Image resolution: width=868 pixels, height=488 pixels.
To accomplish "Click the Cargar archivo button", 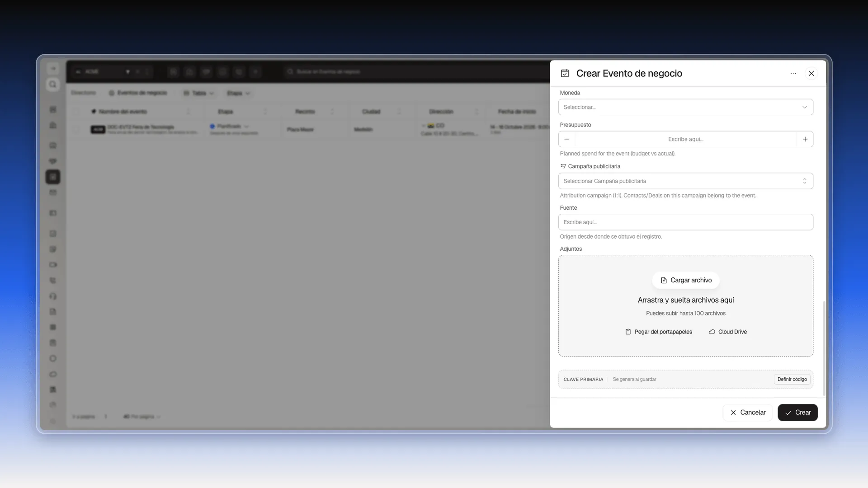I will coord(685,280).
